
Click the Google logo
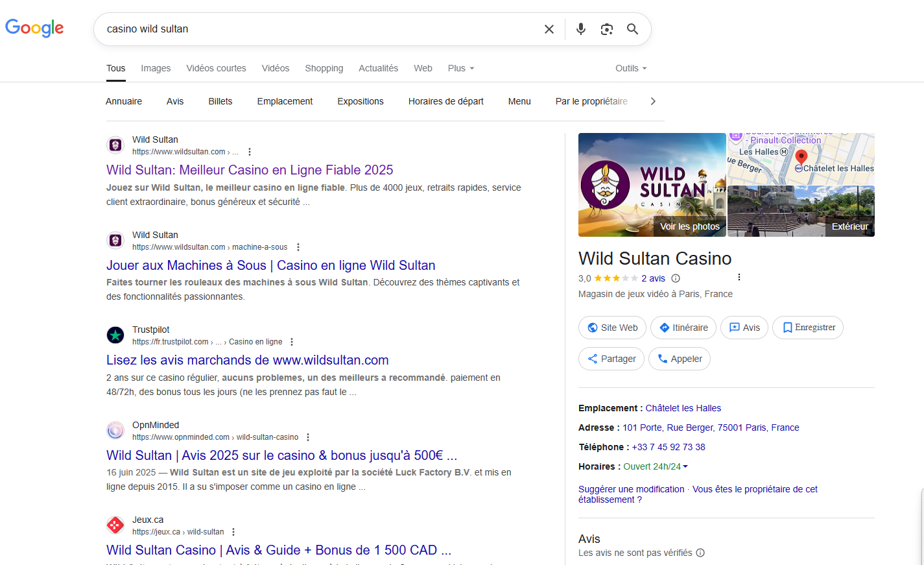point(34,28)
